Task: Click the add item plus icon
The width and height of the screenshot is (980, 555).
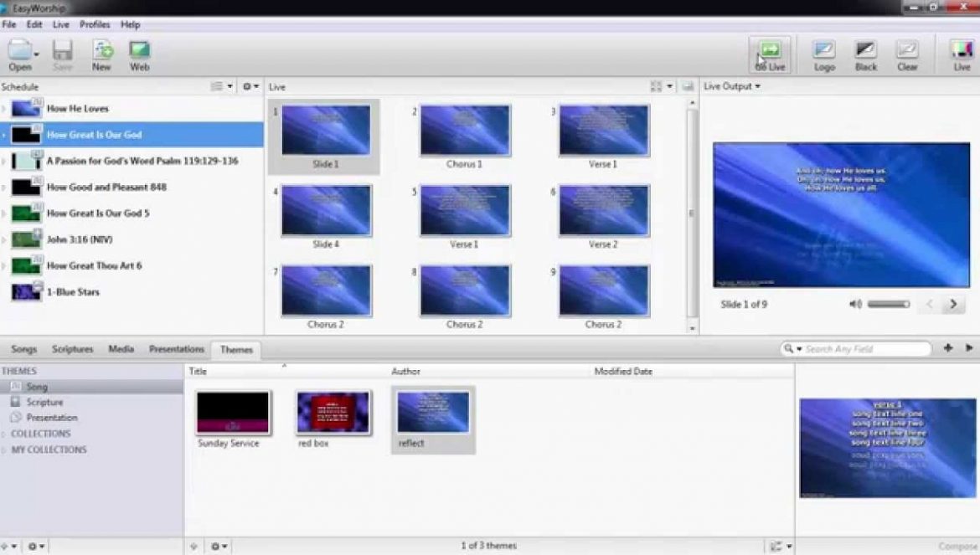Action: [948, 348]
